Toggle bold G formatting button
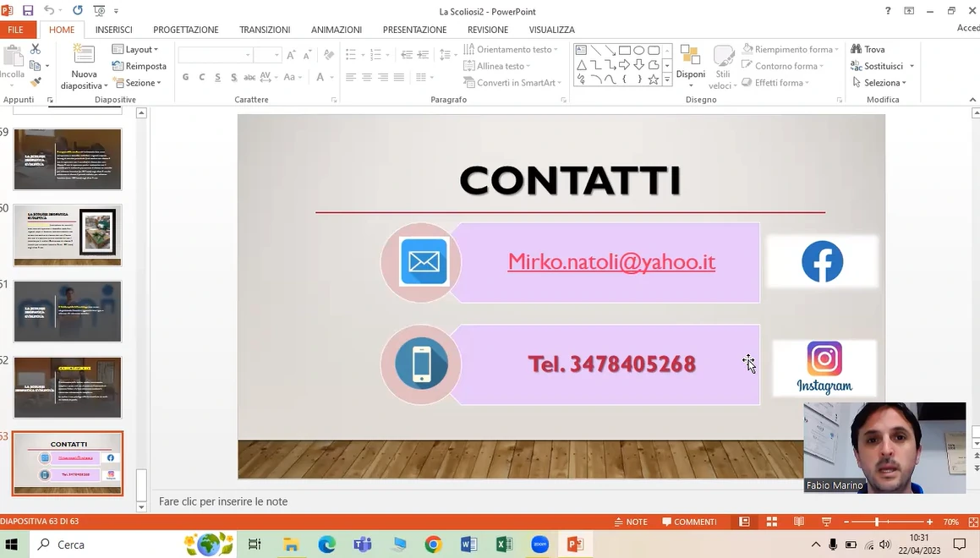Screen dimensions: 980x558 pos(186,77)
